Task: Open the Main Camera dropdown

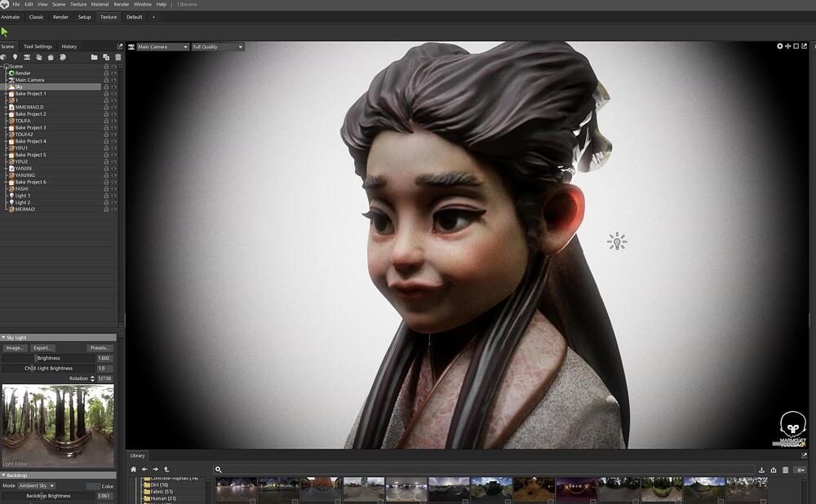Action: click(x=163, y=46)
